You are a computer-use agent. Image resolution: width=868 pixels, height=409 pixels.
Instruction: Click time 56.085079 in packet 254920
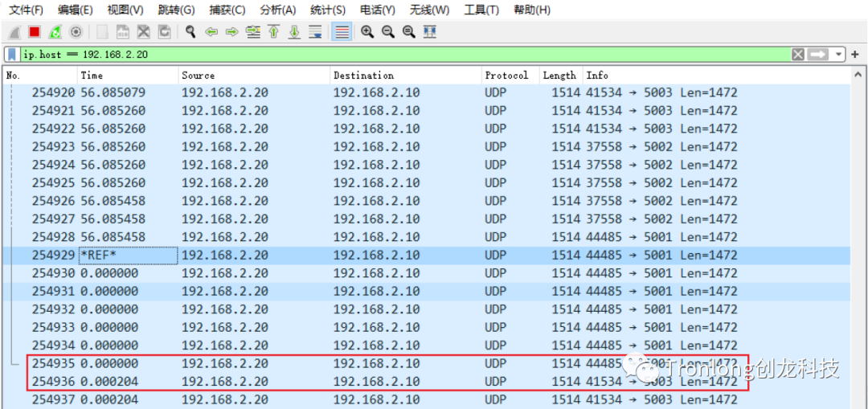[113, 93]
